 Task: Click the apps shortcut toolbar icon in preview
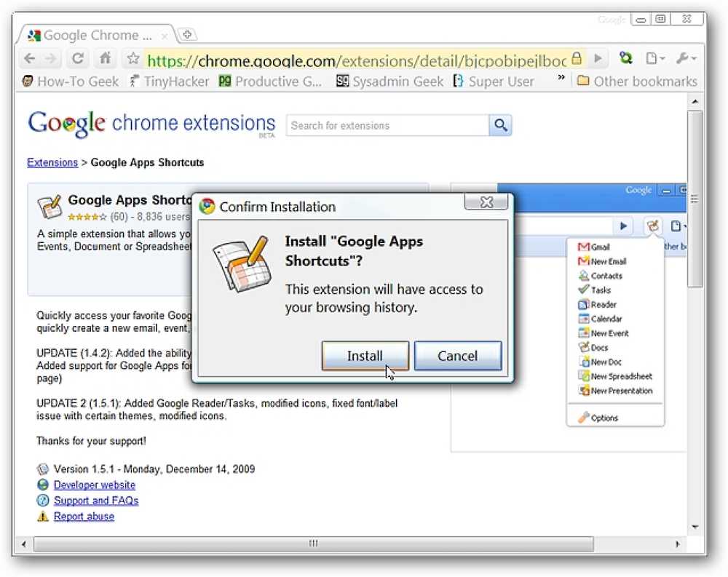[653, 226]
